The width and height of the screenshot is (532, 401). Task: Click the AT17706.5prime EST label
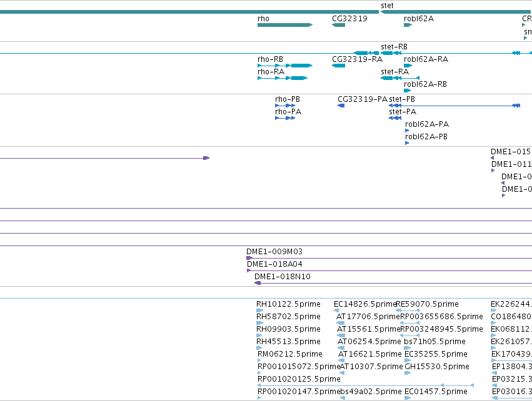point(368,317)
